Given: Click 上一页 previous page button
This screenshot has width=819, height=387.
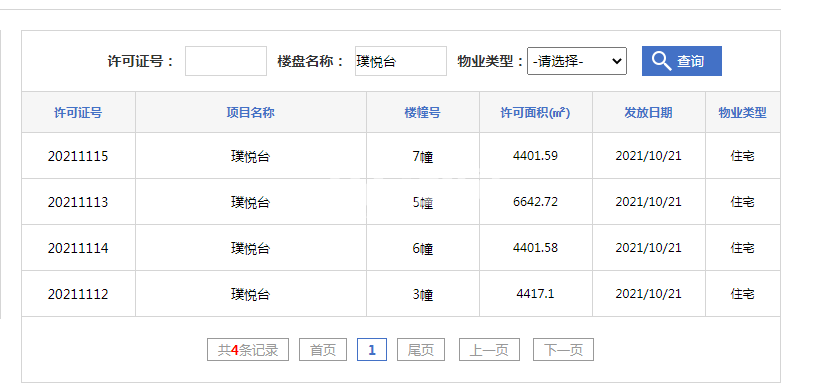Looking at the screenshot, I should [x=489, y=350].
